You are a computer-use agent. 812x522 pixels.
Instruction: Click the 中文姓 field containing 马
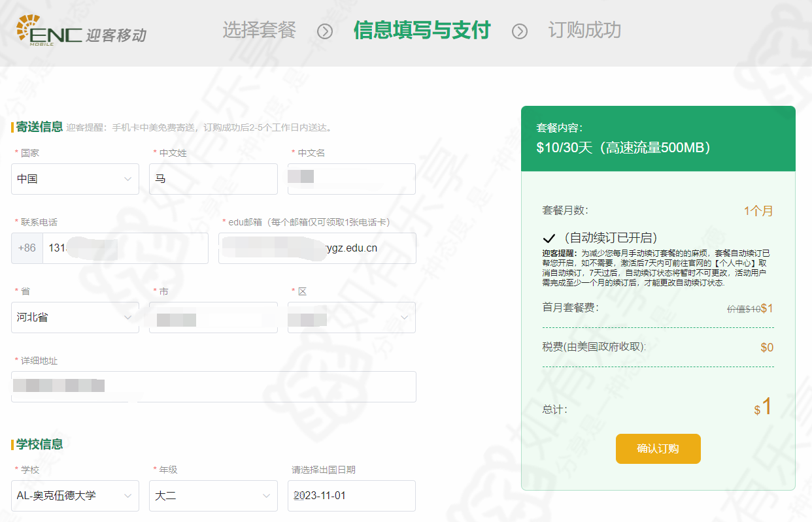coord(213,179)
